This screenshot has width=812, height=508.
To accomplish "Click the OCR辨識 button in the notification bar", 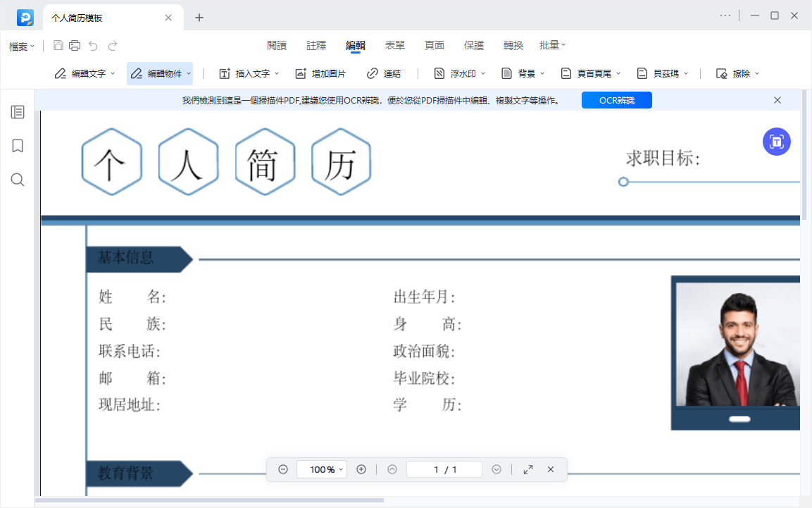I will 616,99.
